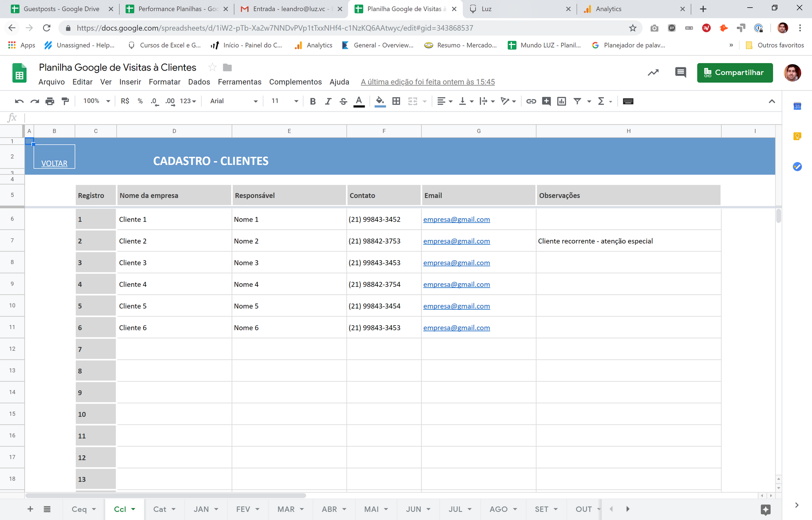The height and width of the screenshot is (520, 812).
Task: Click the green Compartilhar button
Action: click(x=735, y=73)
